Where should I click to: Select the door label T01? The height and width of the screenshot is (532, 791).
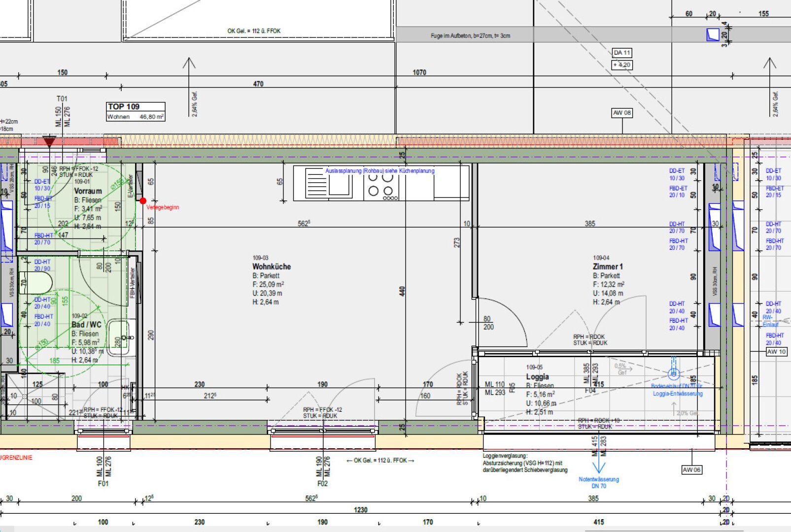coord(62,99)
